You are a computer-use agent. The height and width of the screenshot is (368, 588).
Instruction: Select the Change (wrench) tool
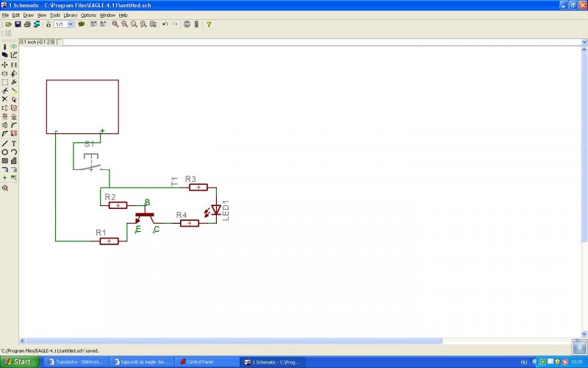pos(14,82)
